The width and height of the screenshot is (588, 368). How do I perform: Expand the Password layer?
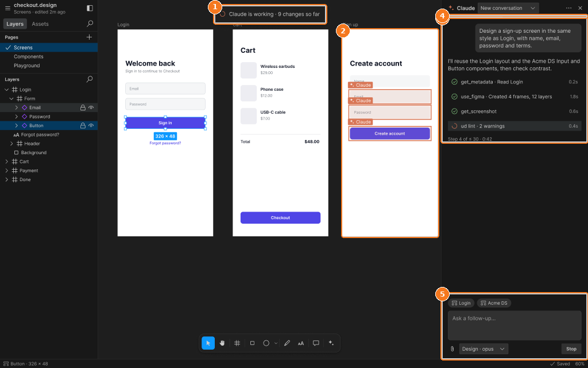pos(17,117)
